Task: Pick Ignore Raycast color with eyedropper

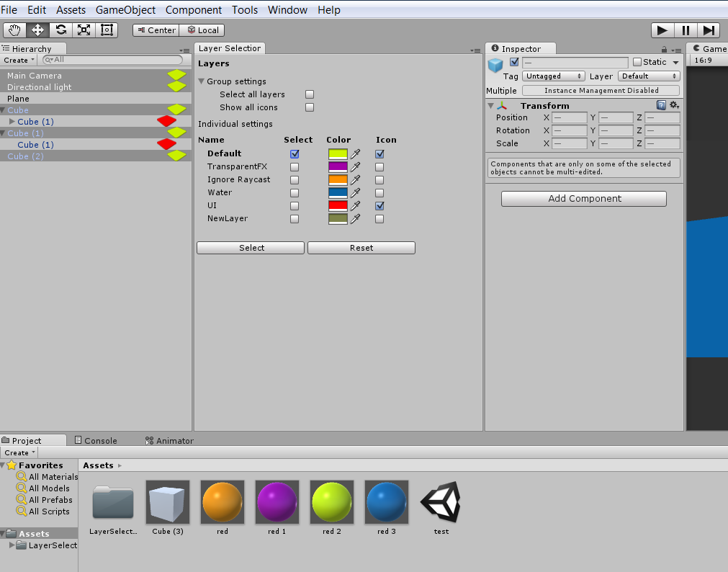Action: 356,180
